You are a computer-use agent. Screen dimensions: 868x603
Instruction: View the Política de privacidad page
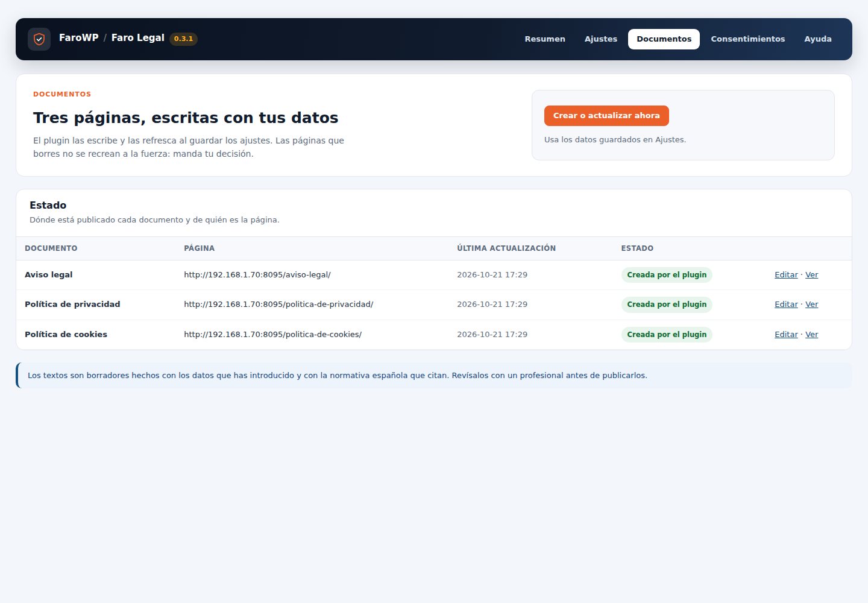pos(812,305)
